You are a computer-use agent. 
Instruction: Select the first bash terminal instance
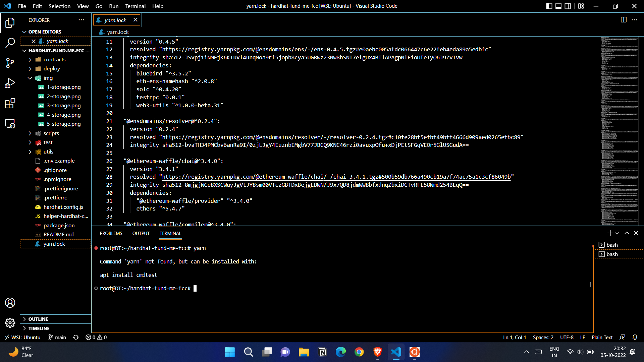(x=619, y=245)
